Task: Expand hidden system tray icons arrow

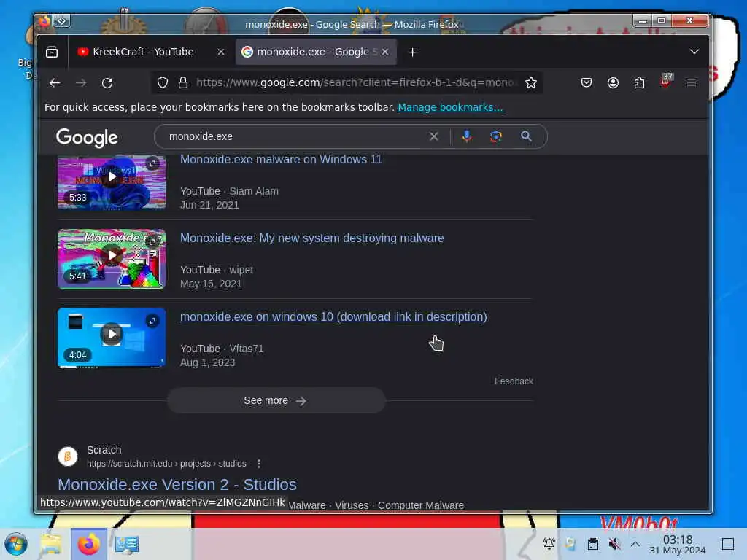Action: tap(635, 543)
